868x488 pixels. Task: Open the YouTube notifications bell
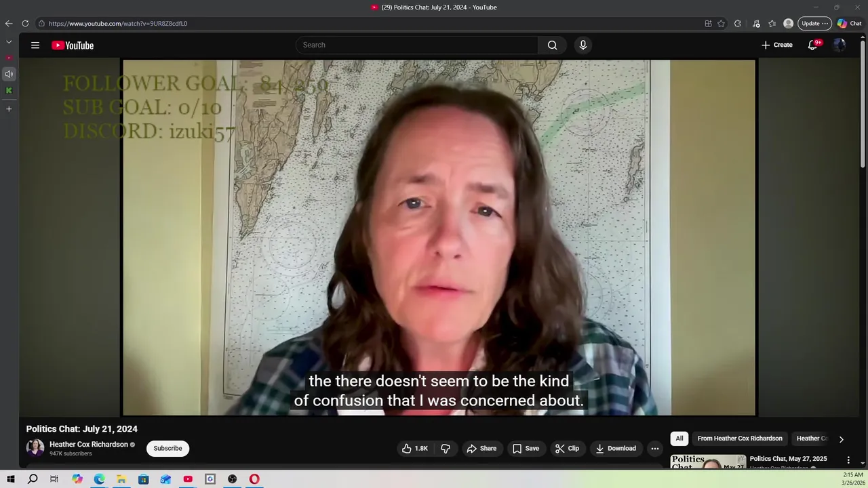pos(812,45)
